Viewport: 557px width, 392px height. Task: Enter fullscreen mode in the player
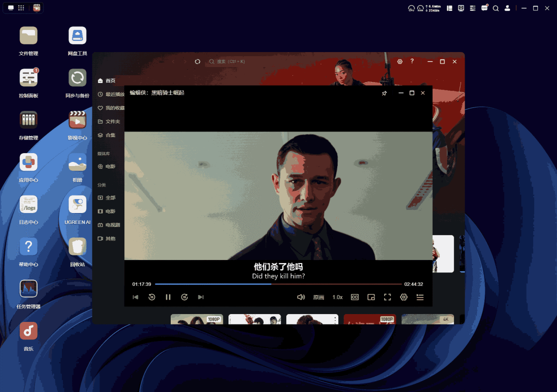click(387, 297)
